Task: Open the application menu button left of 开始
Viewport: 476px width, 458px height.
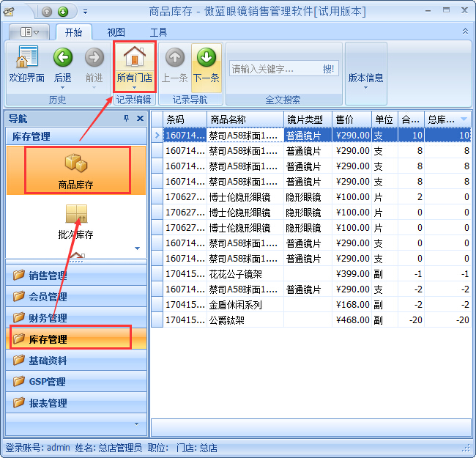Action: [x=29, y=32]
